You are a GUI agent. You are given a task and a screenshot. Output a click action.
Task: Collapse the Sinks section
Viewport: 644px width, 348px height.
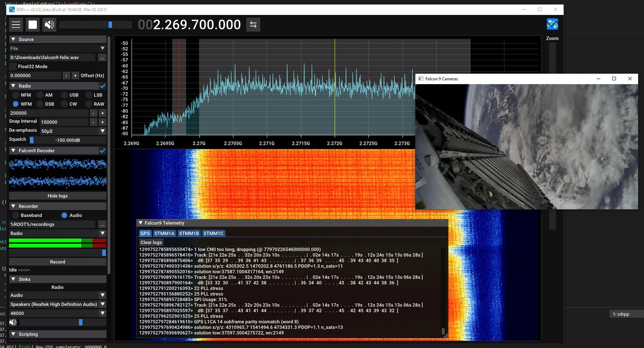tap(57, 279)
